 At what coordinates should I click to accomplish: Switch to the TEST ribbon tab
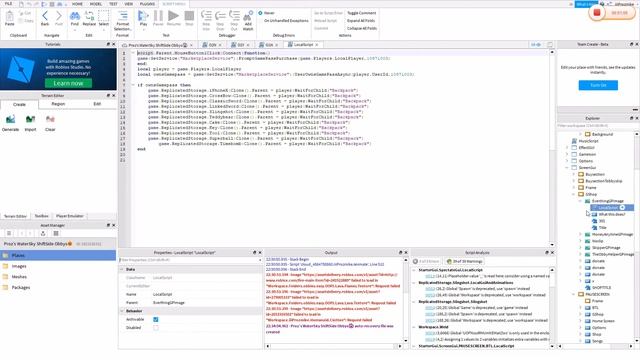click(113, 4)
